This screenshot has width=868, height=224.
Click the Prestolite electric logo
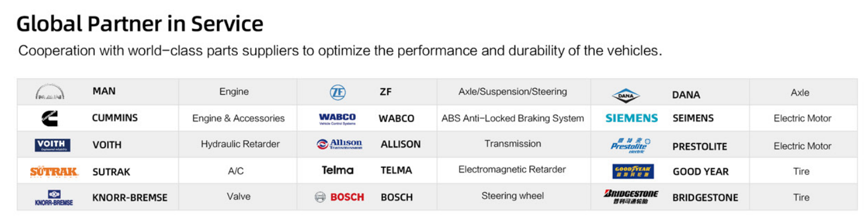[x=630, y=145]
